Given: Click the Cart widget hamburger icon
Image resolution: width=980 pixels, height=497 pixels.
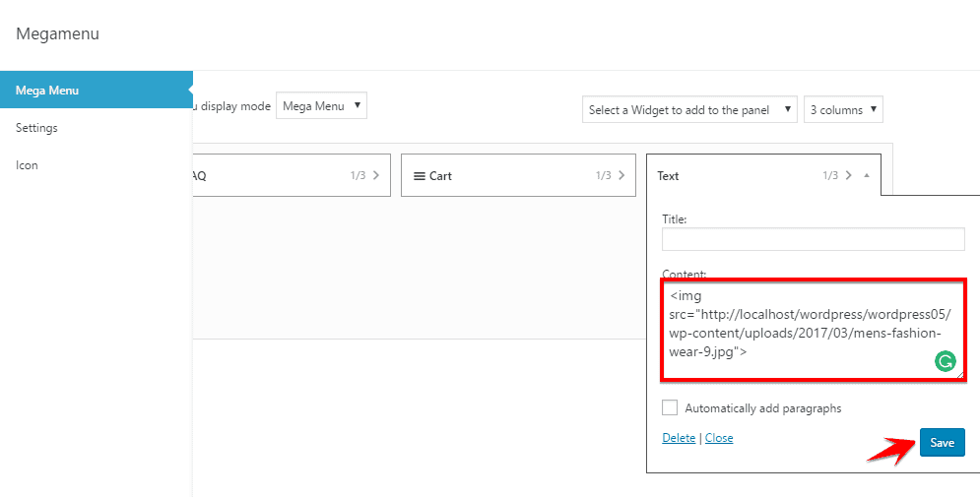Looking at the screenshot, I should click(419, 176).
